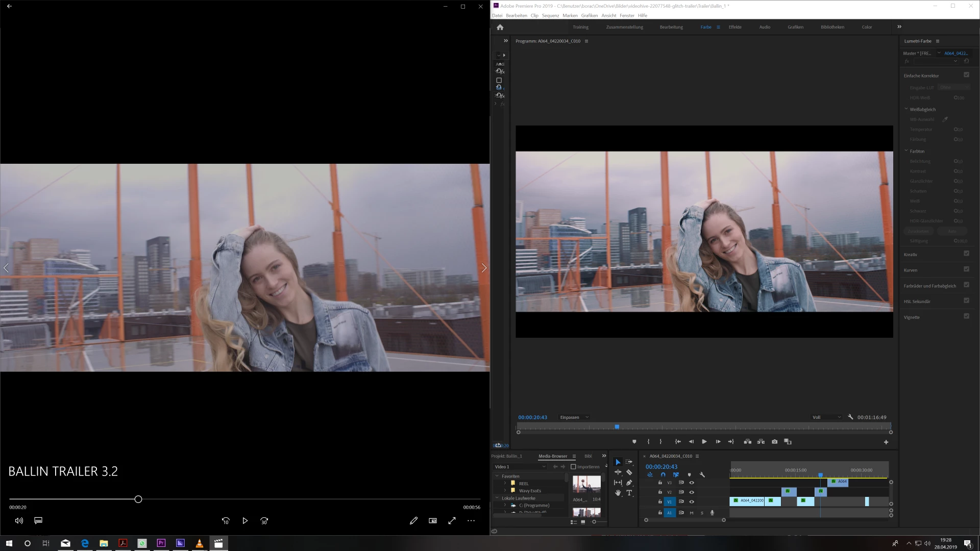Image resolution: width=980 pixels, height=551 pixels.
Task: Open the Einpassen zoom dropdown
Action: pyautogui.click(x=574, y=417)
